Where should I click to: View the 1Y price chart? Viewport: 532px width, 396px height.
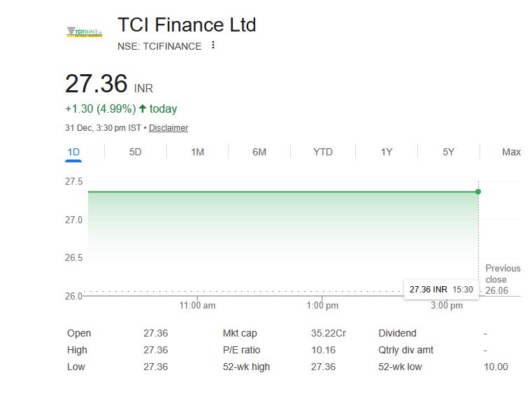tap(387, 152)
